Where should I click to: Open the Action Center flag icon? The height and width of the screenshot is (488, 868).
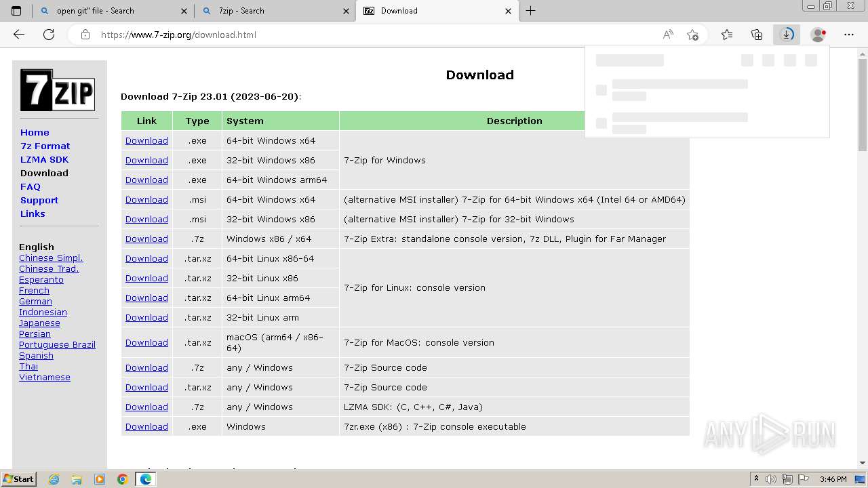[804, 479]
